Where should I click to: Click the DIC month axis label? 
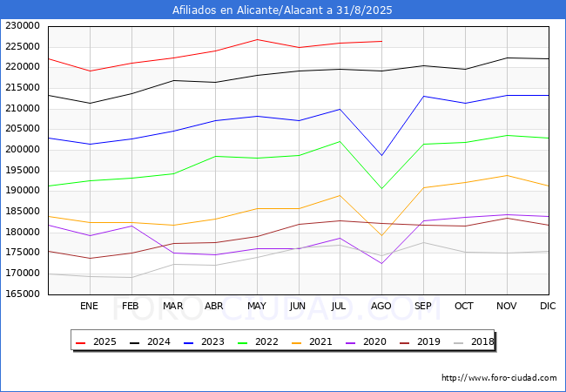click(x=548, y=306)
